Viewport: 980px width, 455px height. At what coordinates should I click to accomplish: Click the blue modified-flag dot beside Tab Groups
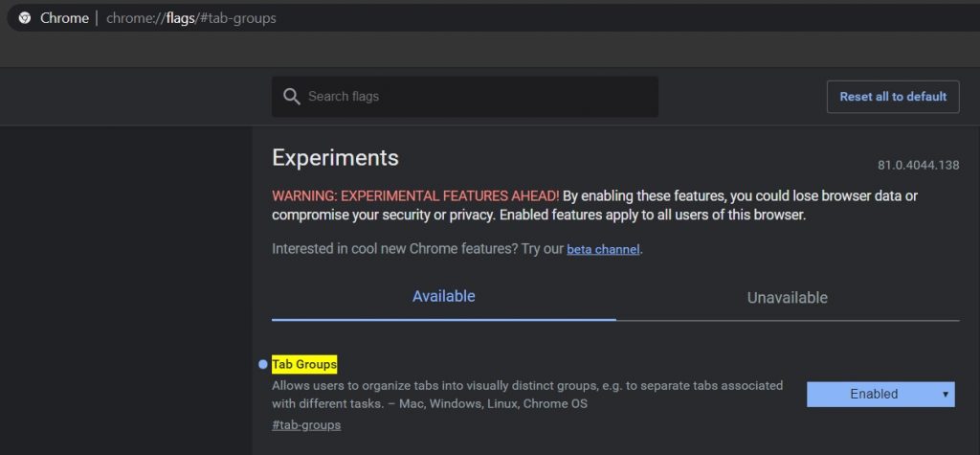click(x=263, y=364)
